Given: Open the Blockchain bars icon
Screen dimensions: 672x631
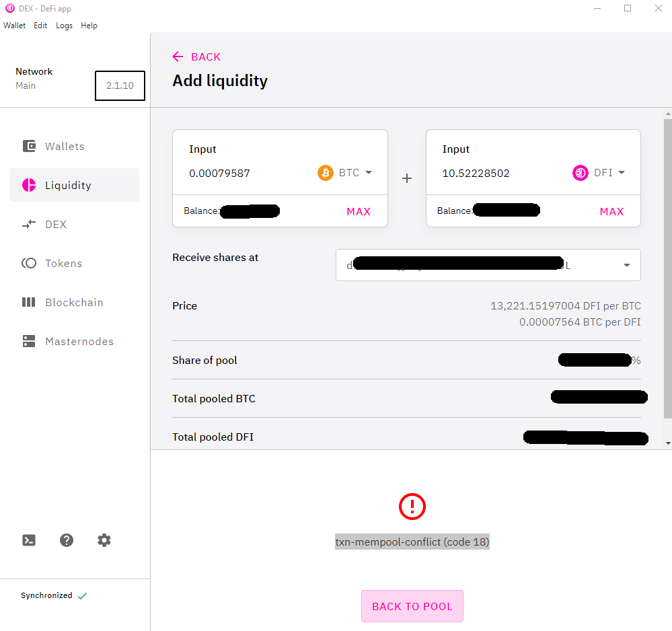Looking at the screenshot, I should pos(29,302).
